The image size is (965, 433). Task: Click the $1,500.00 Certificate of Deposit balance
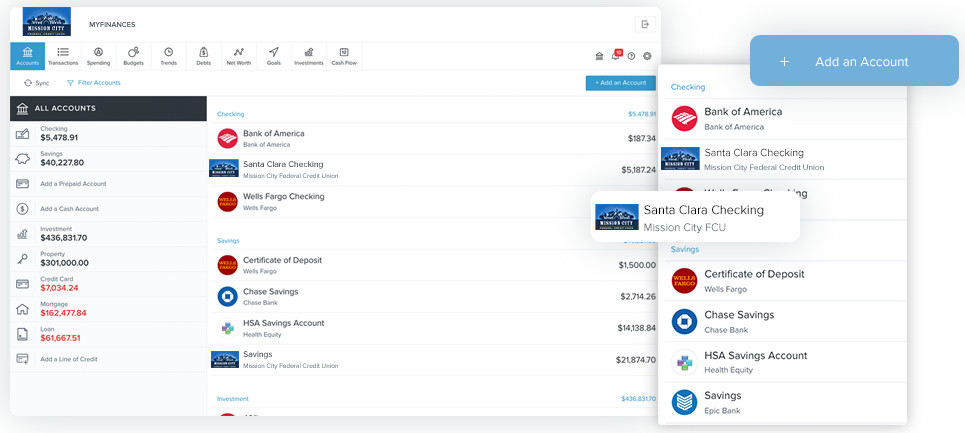[637, 265]
